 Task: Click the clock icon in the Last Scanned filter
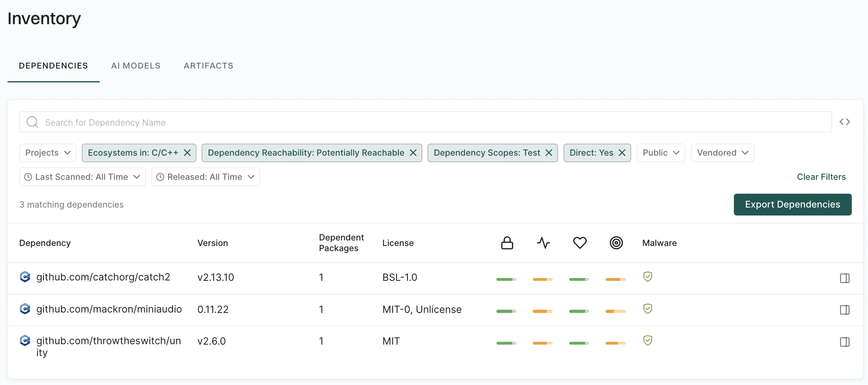point(28,177)
